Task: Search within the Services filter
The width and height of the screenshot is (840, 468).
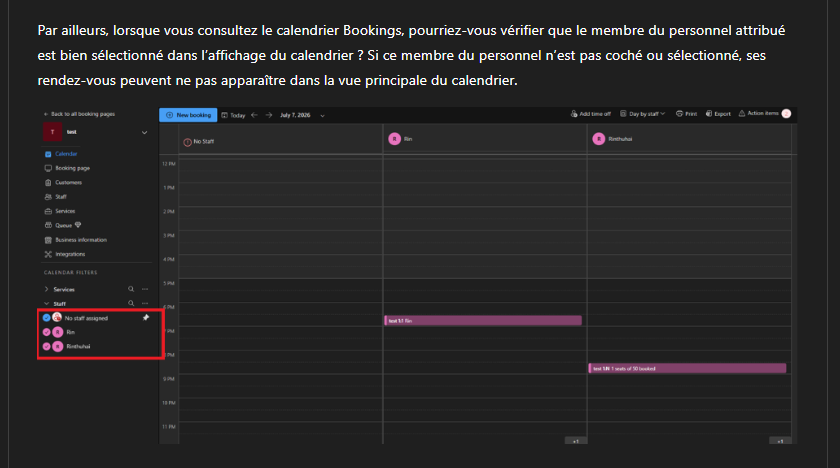Action: 131,289
